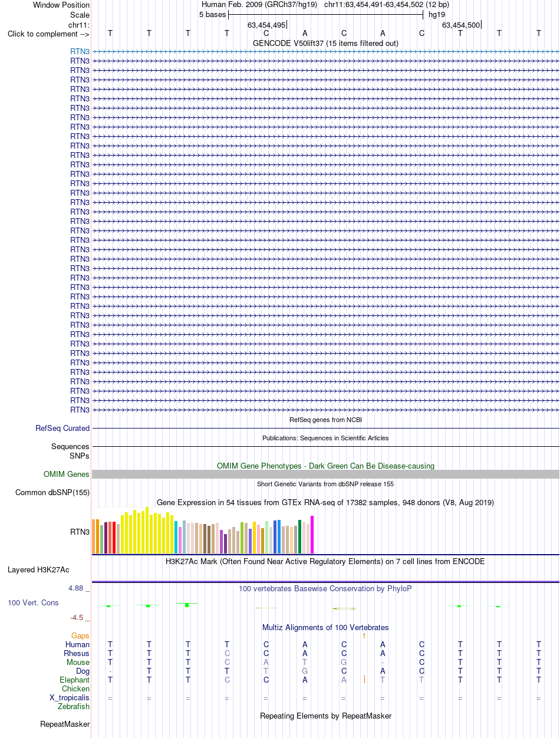Click the 'Click to complement -->' label
Screen dimensions: 560x738
click(48, 34)
